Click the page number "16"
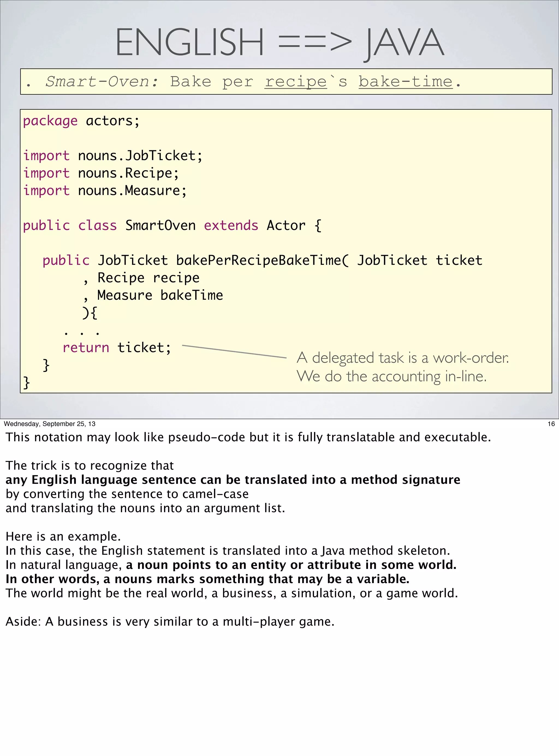Viewport: 559px width, 756px height. (551, 424)
